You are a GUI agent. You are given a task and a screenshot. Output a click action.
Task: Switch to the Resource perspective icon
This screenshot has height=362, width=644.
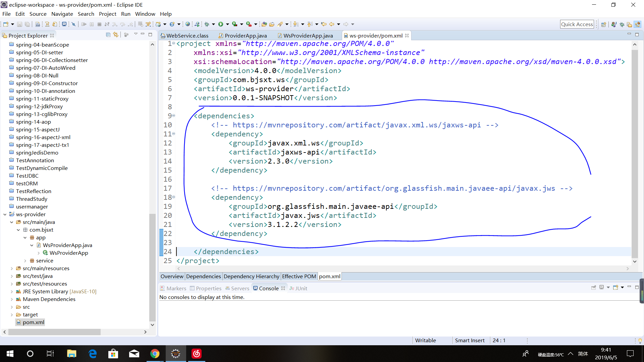630,24
